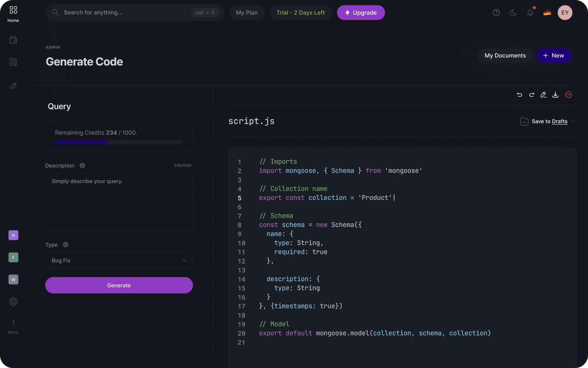Open the Bug Fix type dropdown
Screen dimensions: 588x368
click(x=119, y=260)
